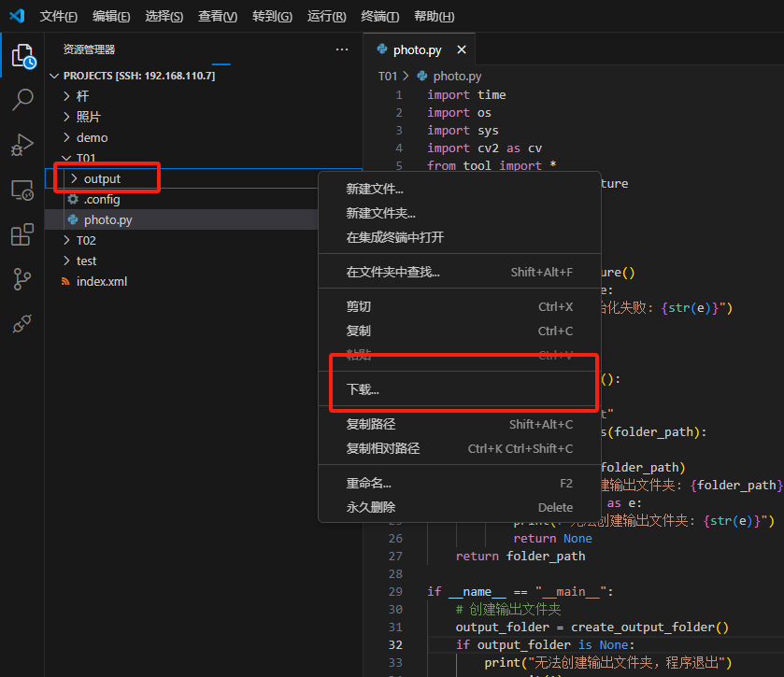
Task: Open the Extensions view icon
Action: pos(22,235)
